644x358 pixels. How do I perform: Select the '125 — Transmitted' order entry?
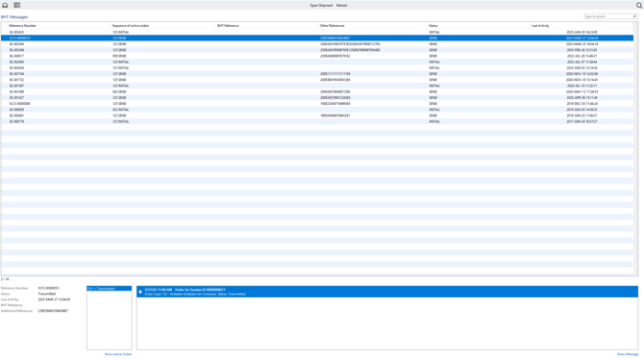click(x=110, y=289)
